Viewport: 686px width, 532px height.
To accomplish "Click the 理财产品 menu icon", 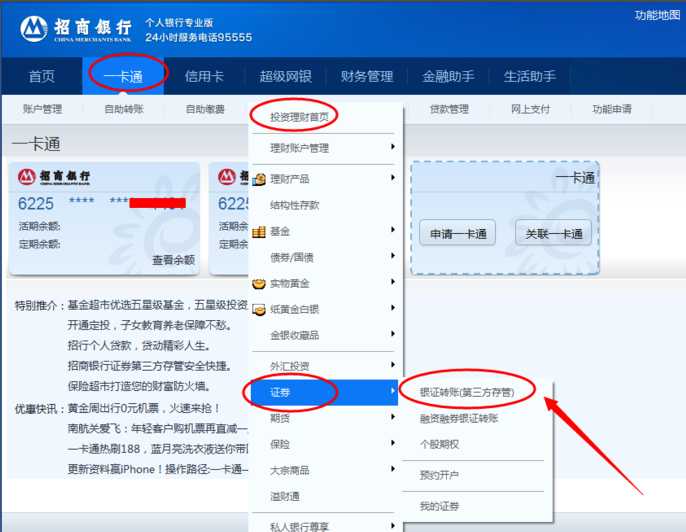I will [260, 179].
